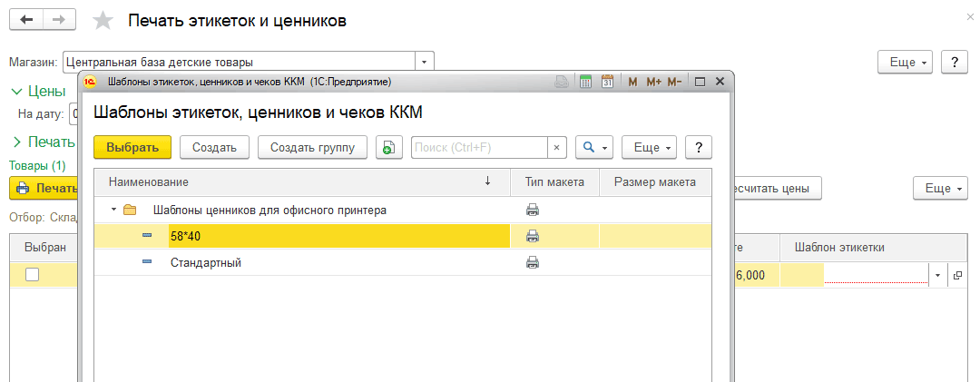Click the Поиск (Ctrl+F) search field
The width and height of the screenshot is (980, 382).
(x=479, y=148)
